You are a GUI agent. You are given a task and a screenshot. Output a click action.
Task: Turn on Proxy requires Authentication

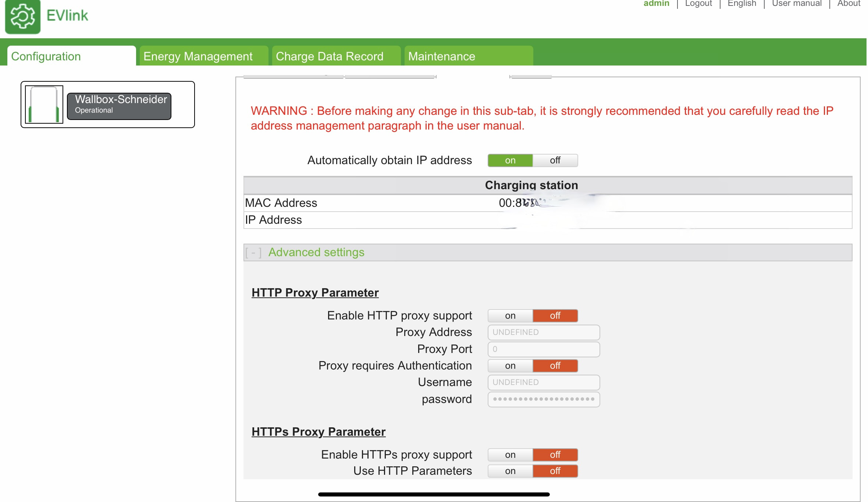[510, 366]
